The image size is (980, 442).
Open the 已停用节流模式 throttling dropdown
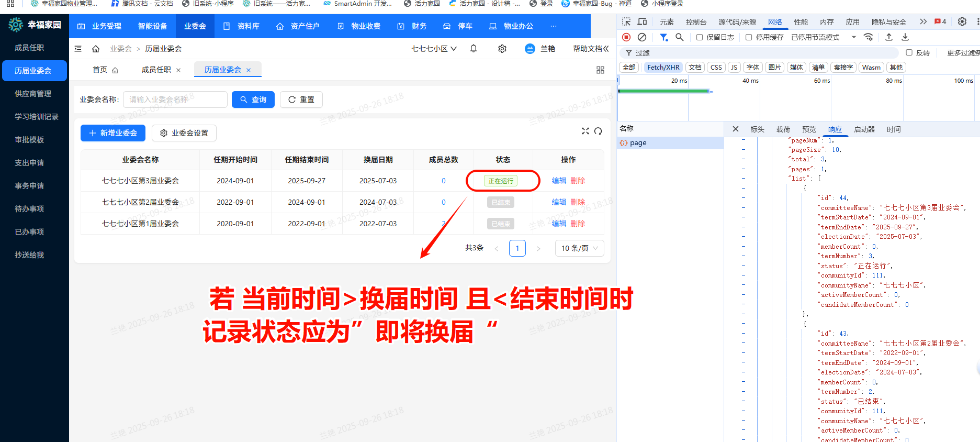(x=824, y=37)
